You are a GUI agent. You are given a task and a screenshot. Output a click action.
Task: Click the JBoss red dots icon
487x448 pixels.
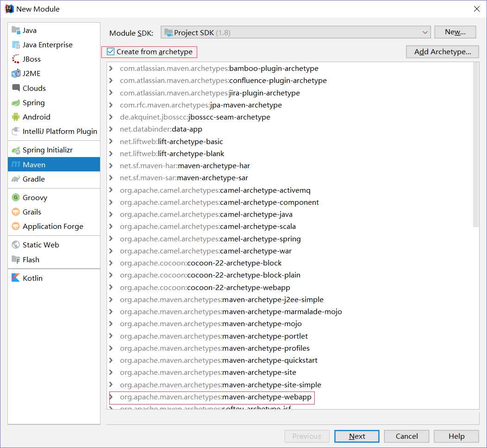coord(16,59)
